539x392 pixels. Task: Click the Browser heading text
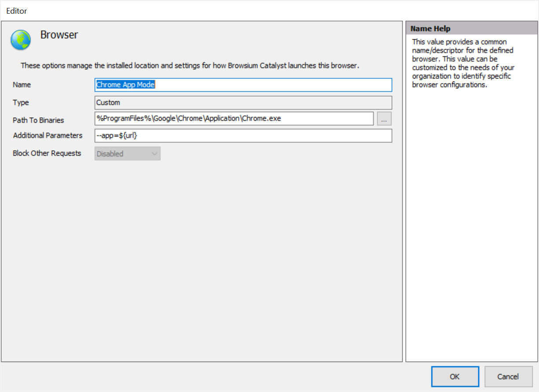coord(59,35)
